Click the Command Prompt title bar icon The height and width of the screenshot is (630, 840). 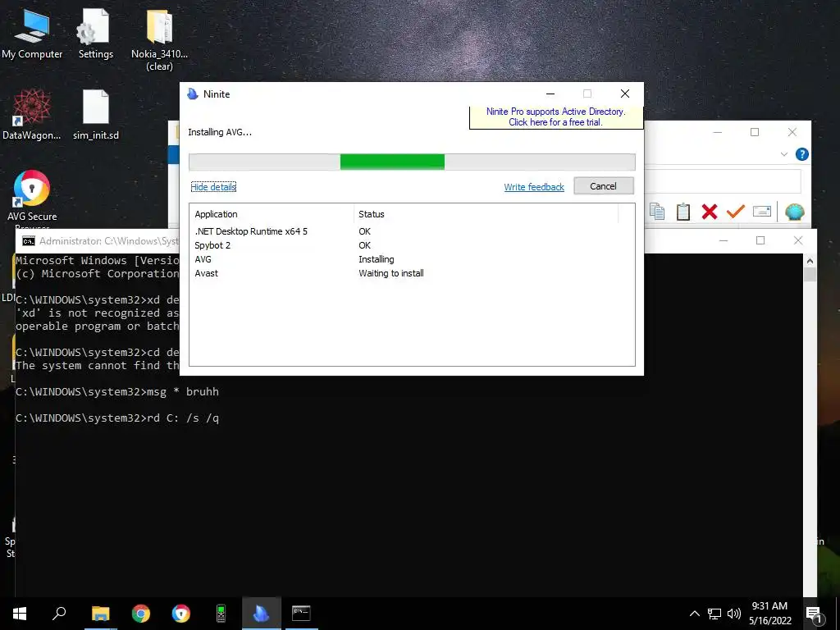(29, 241)
